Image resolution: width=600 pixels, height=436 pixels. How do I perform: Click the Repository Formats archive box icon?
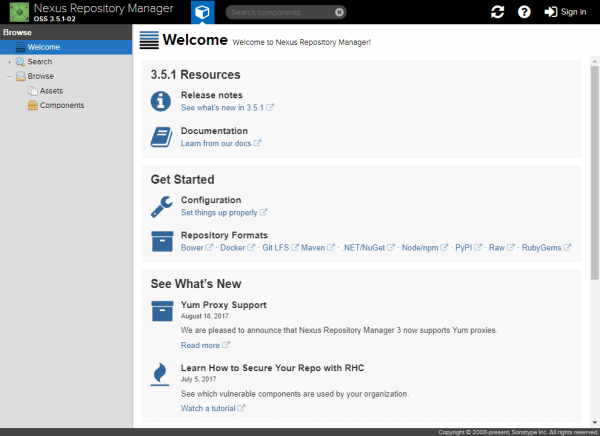point(162,241)
